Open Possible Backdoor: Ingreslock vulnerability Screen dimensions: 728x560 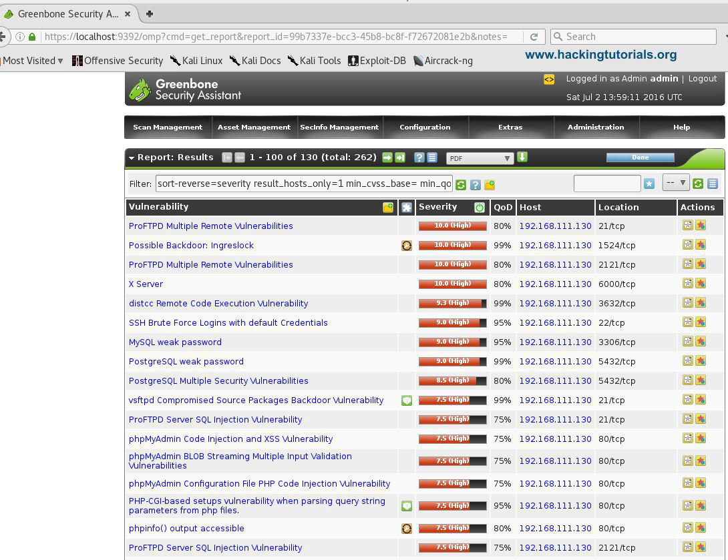(191, 246)
